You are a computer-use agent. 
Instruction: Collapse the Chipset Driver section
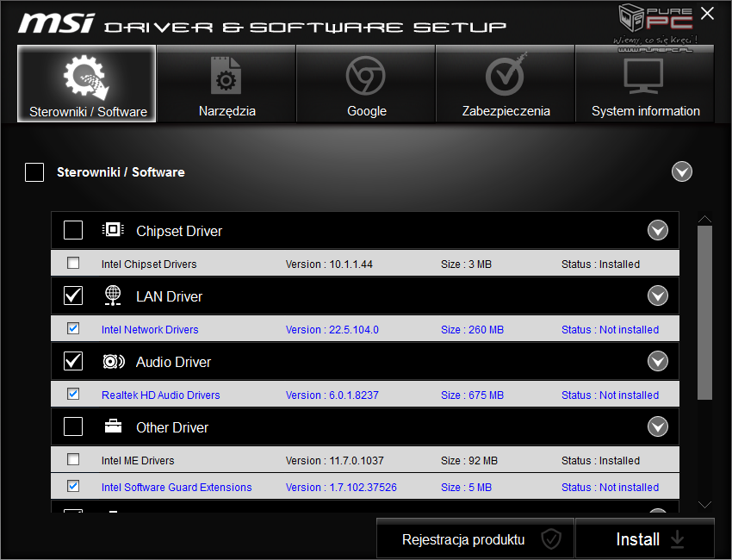click(658, 230)
